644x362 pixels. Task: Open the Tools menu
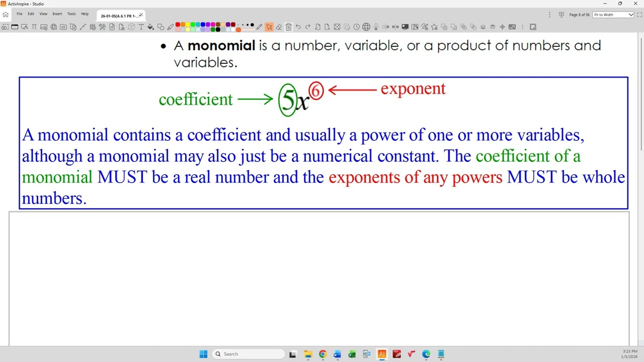[71, 14]
